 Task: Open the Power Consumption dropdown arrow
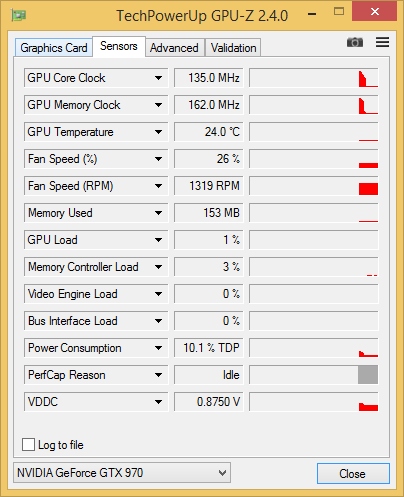coord(158,348)
